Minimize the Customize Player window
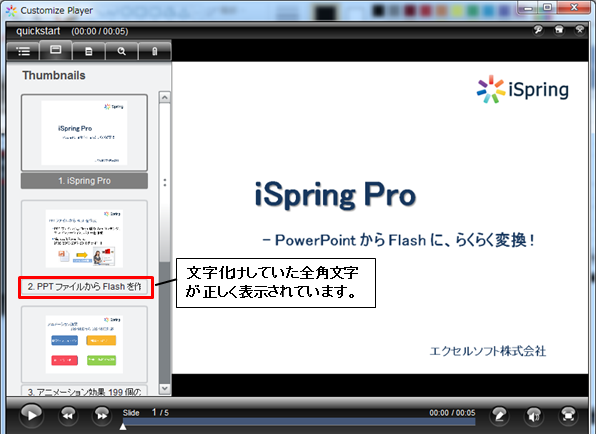The image size is (596, 434). point(528,7)
